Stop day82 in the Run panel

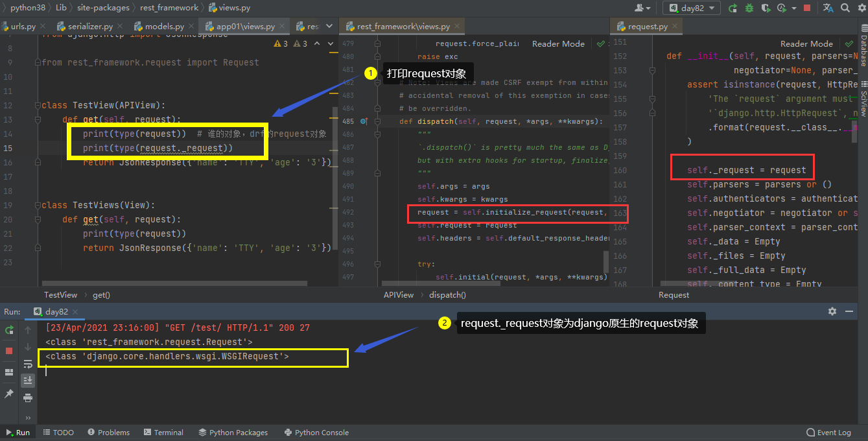tap(9, 351)
